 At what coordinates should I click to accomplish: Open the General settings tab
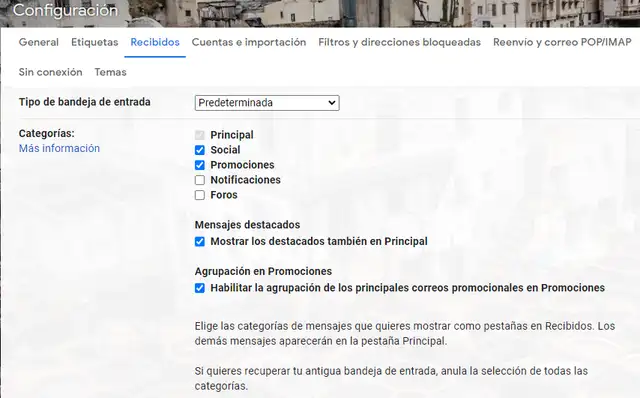click(x=39, y=42)
